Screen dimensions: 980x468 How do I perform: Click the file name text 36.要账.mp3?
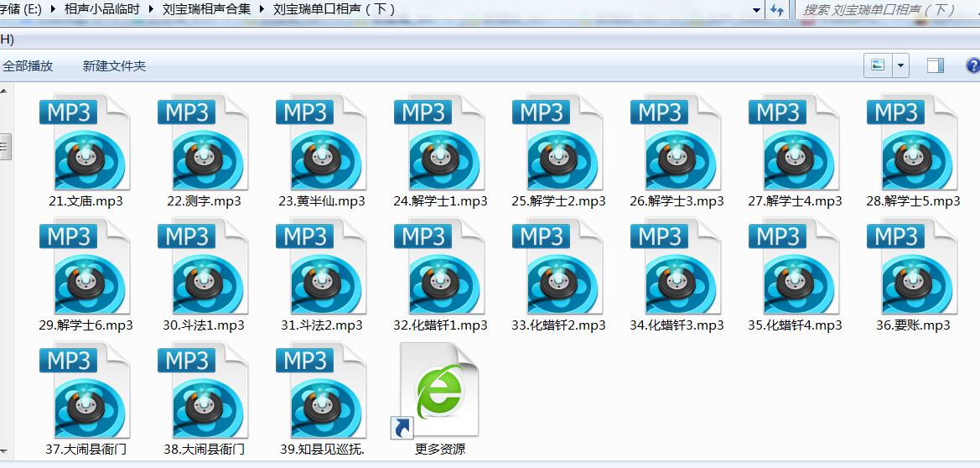[x=913, y=325]
